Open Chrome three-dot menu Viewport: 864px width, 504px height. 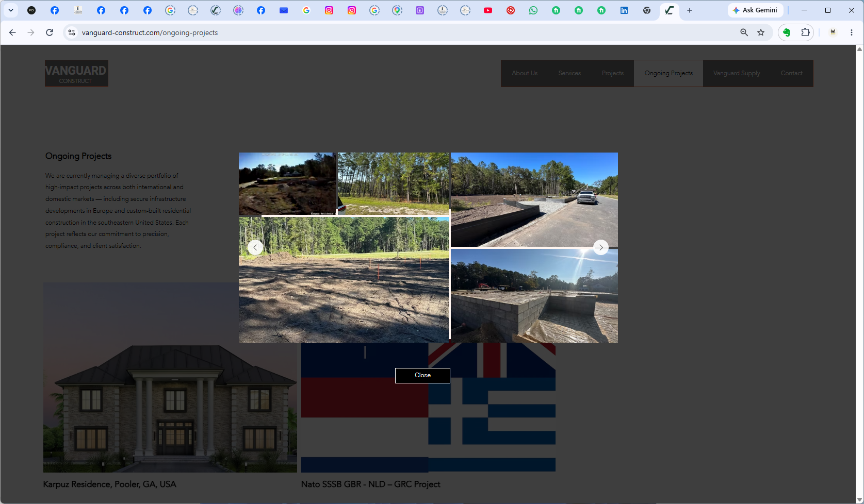pos(852,32)
